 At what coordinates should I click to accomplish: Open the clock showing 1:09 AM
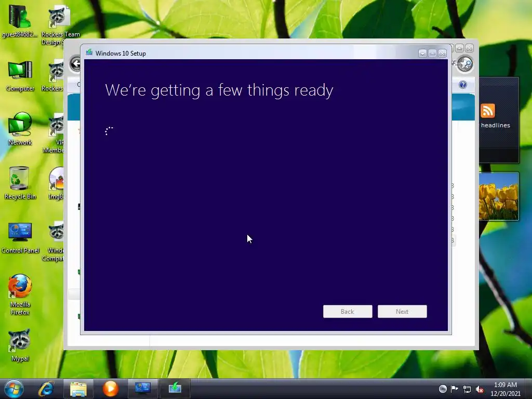505,389
